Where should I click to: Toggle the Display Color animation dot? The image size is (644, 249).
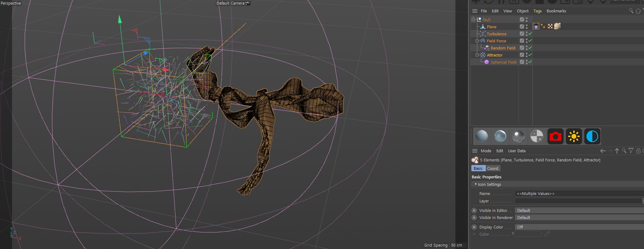coord(474,227)
